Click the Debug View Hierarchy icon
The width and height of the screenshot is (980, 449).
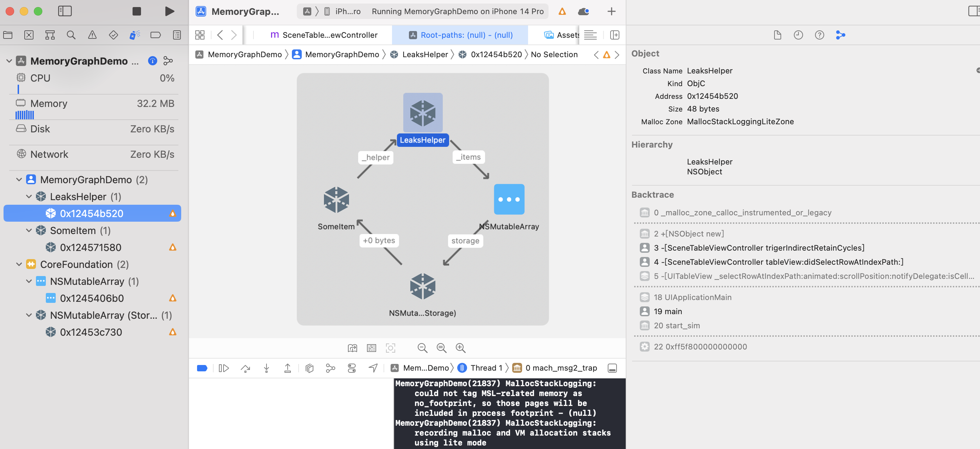(x=309, y=368)
